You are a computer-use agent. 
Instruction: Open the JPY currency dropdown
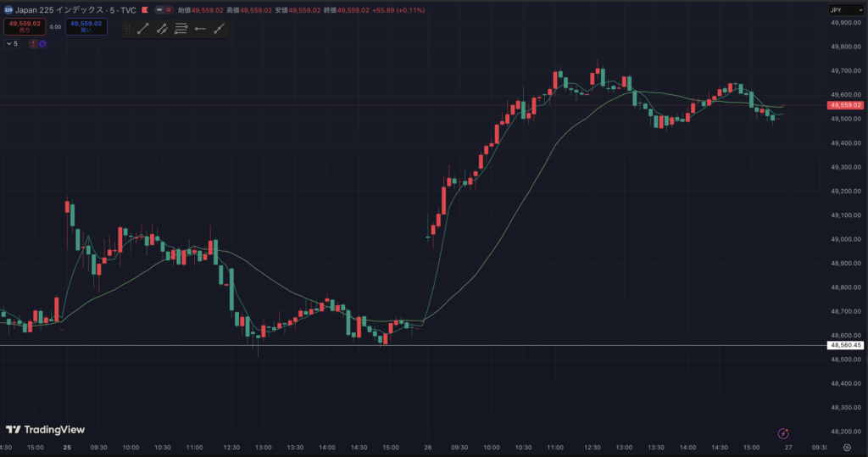(x=845, y=10)
